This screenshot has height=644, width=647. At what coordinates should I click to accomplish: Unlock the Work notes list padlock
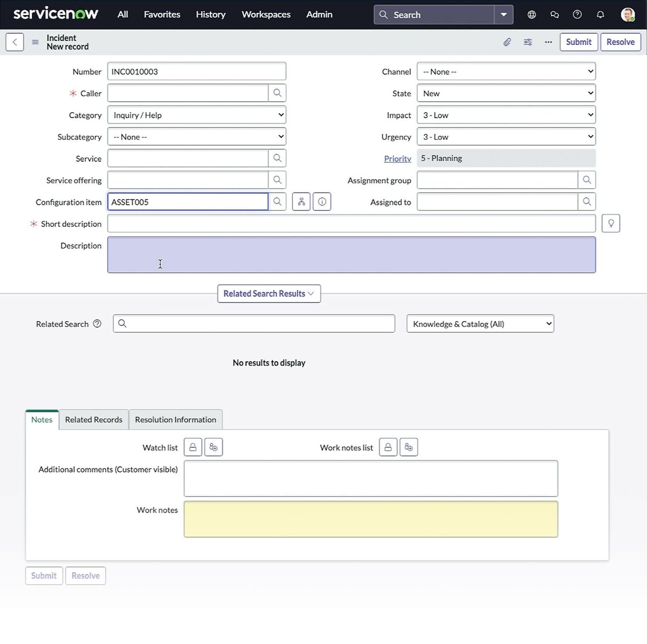[388, 447]
